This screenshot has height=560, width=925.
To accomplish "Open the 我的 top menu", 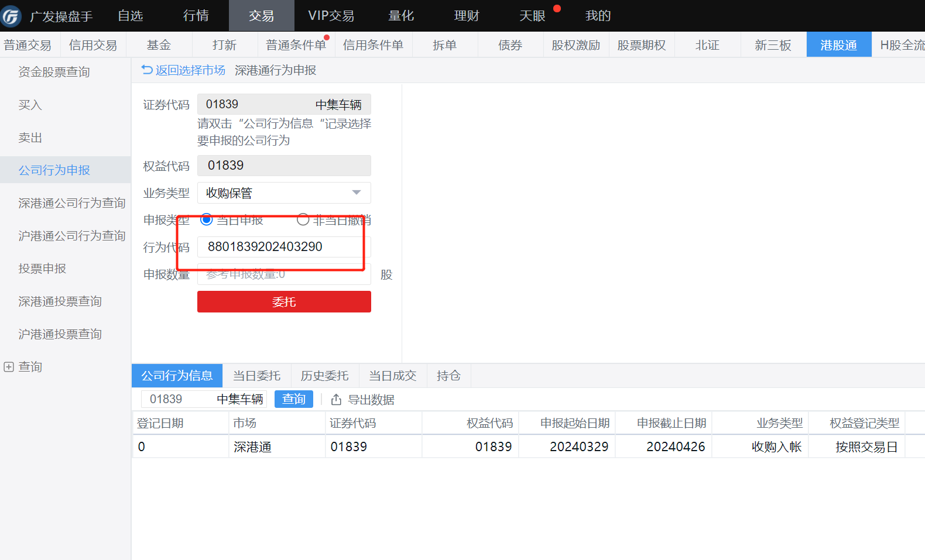I will 598,16.
